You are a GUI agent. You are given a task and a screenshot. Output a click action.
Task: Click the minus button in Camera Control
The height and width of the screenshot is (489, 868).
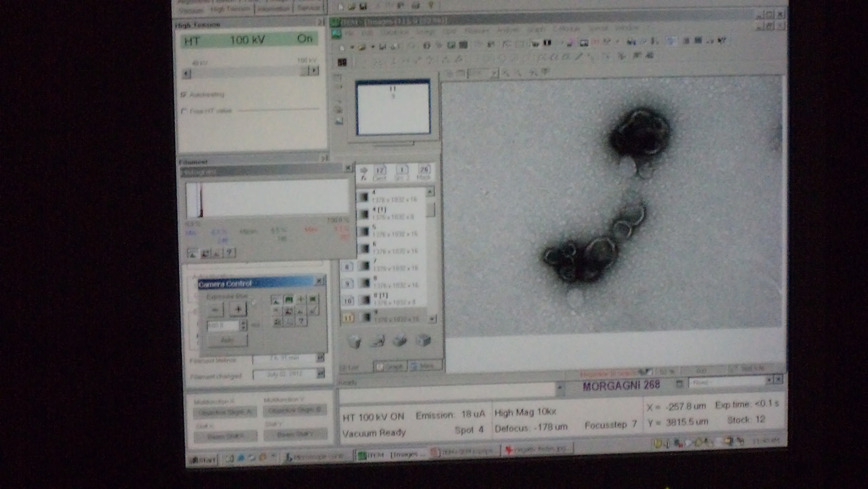point(216,309)
